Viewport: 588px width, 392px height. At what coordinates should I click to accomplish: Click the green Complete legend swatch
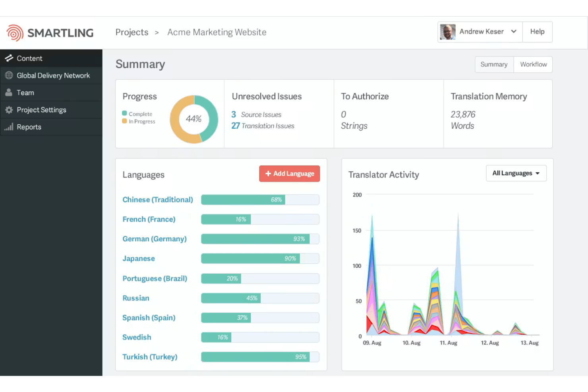124,113
